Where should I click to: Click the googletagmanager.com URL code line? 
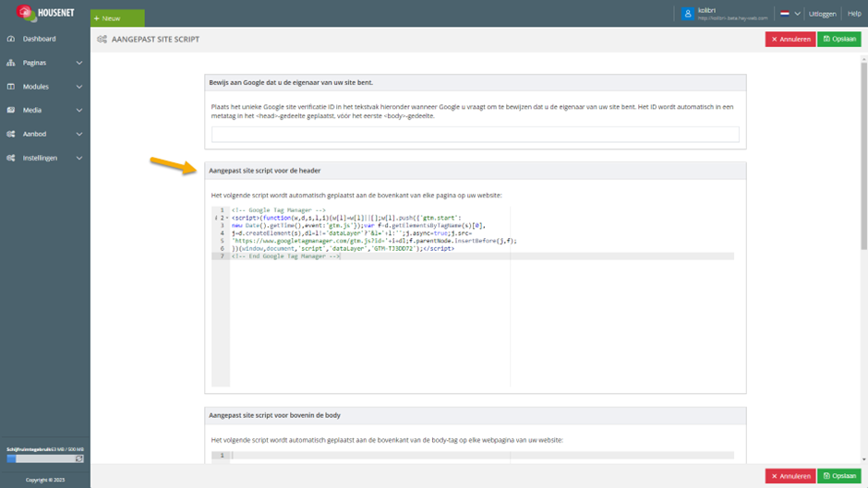tap(374, 241)
